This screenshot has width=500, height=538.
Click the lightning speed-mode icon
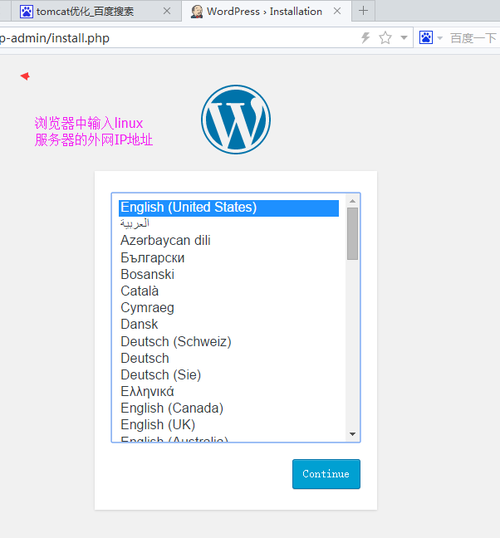pos(365,38)
